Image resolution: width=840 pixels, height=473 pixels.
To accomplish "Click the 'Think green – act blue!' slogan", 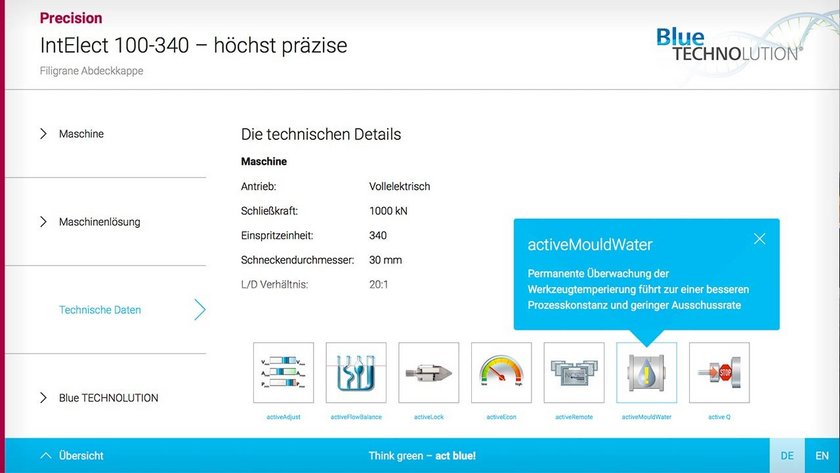I will pos(422,456).
